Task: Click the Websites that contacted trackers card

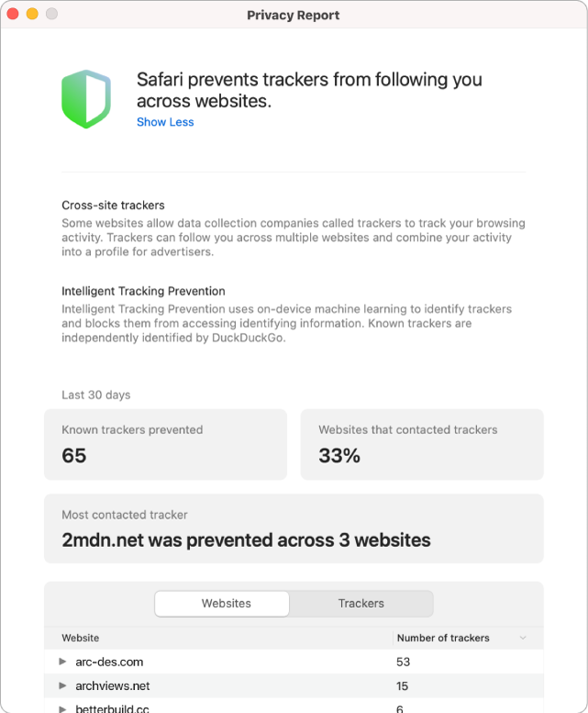Action: coord(422,444)
